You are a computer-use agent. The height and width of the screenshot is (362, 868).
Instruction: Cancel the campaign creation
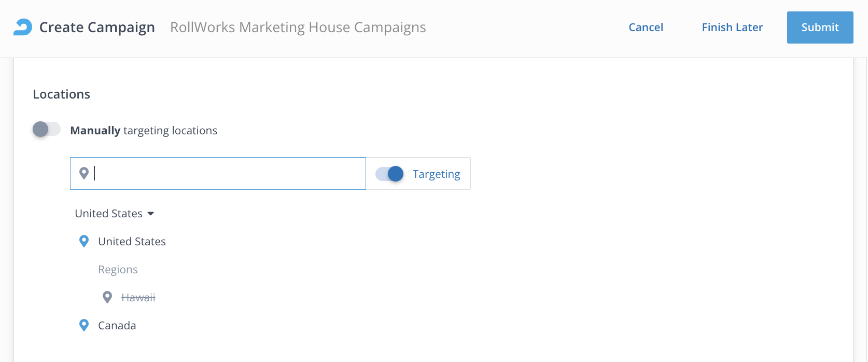pyautogui.click(x=646, y=27)
